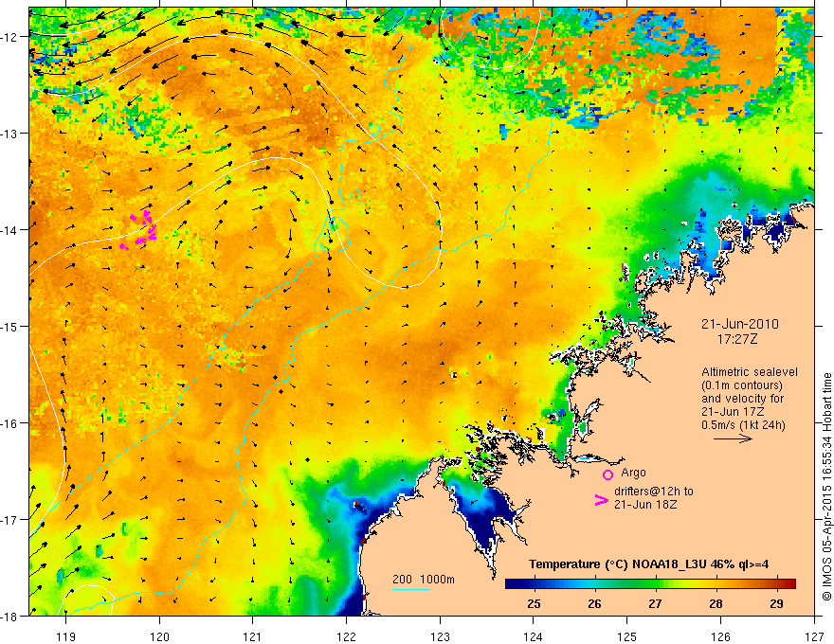The height and width of the screenshot is (644, 834).
Task: Click the cyan 200 1000m isobath legend line
Action: click(411, 589)
